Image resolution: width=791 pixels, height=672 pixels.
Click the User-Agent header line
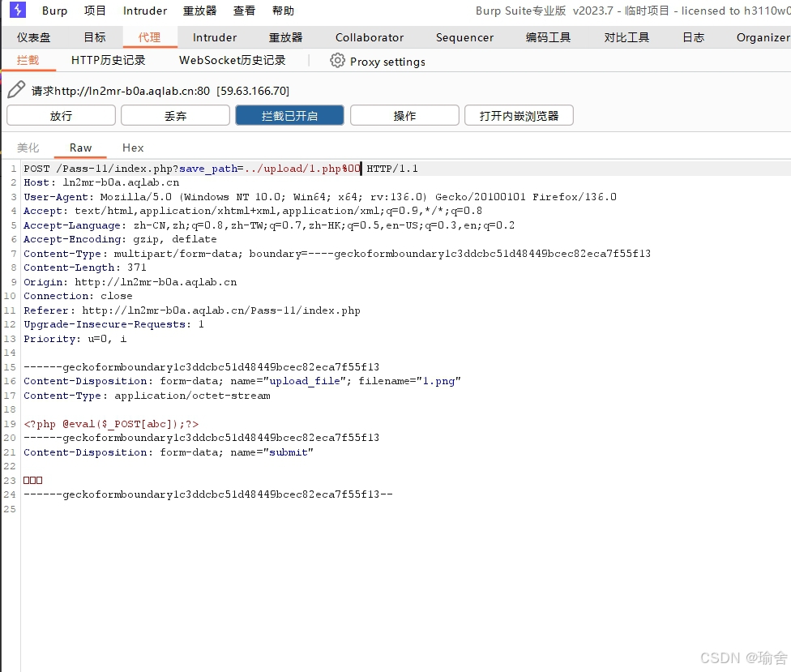(x=320, y=197)
